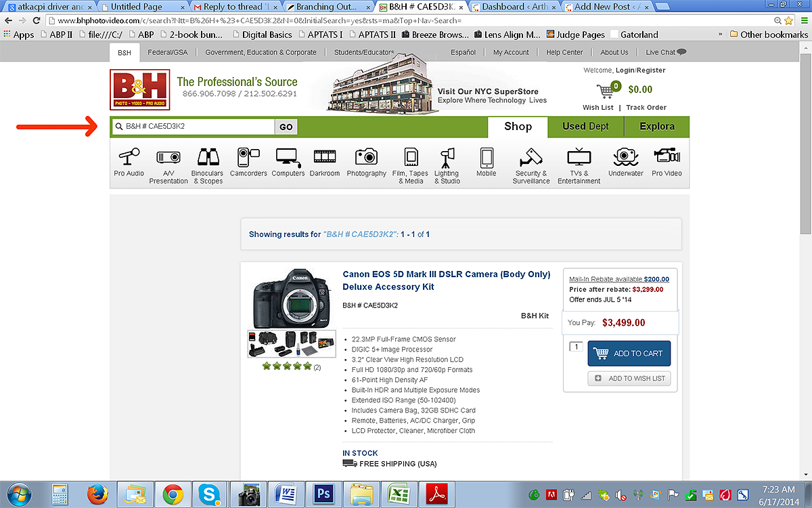Viewport: 812px width, 508px height.
Task: Open the Underwater category icon
Action: coord(626,157)
